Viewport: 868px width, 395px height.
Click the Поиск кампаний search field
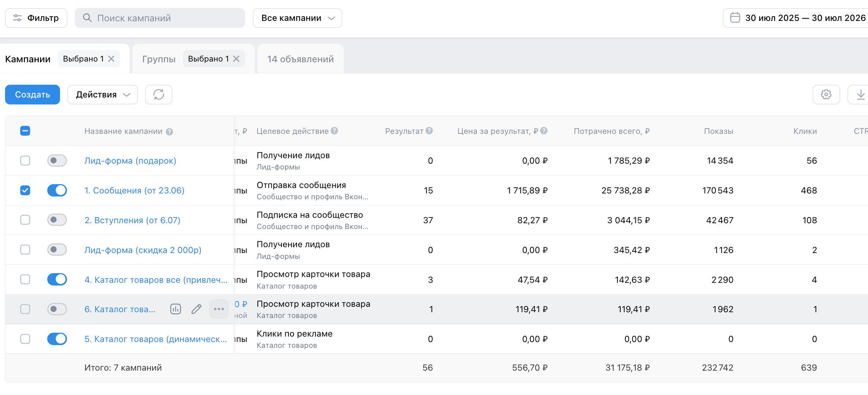[x=160, y=18]
